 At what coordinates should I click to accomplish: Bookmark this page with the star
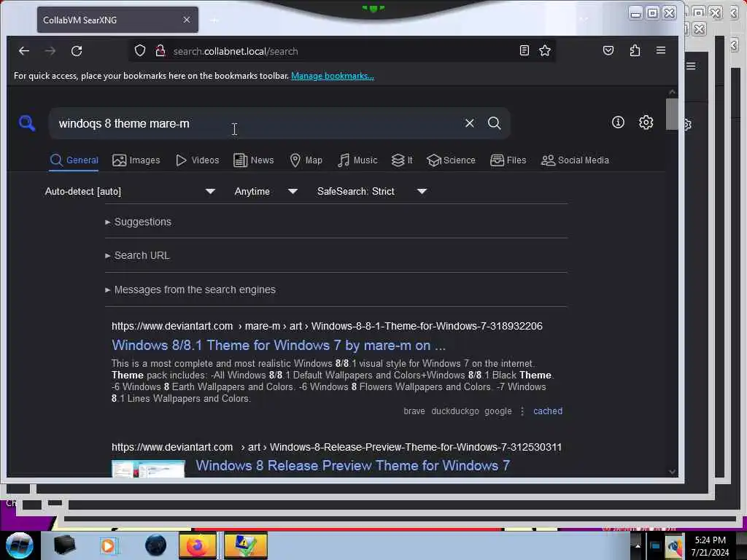(x=544, y=50)
